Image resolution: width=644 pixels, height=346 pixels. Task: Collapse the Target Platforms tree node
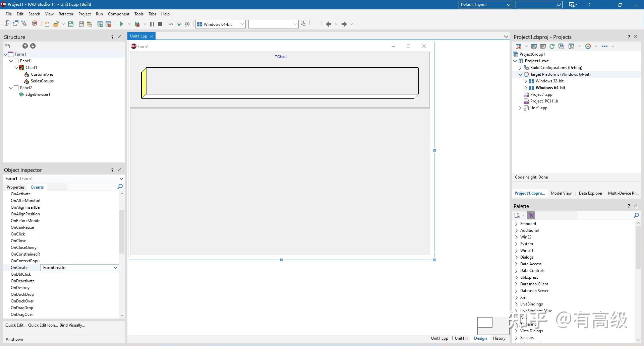(x=520, y=74)
